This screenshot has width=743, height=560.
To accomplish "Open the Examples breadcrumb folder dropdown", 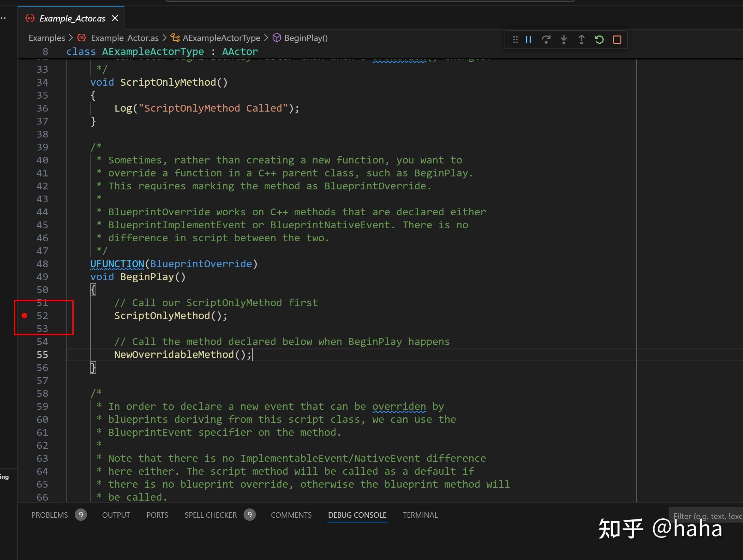I will [47, 38].
